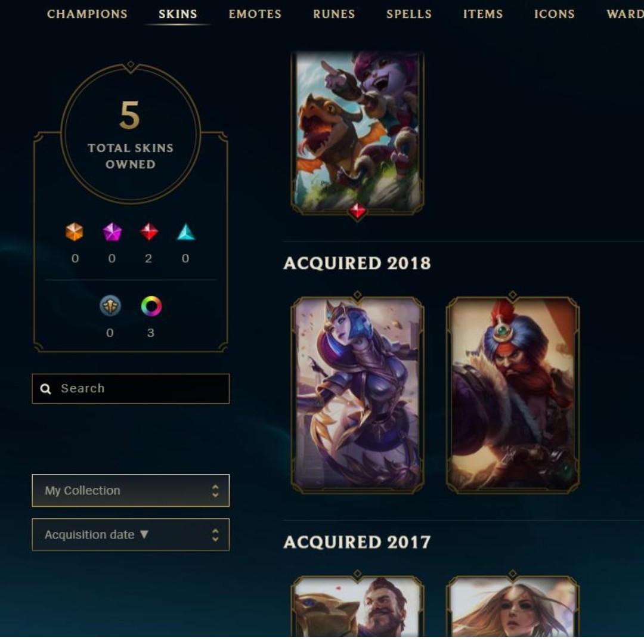Open the Acquisition date sort dropdown
Screen dimensions: 644x644
tap(131, 535)
